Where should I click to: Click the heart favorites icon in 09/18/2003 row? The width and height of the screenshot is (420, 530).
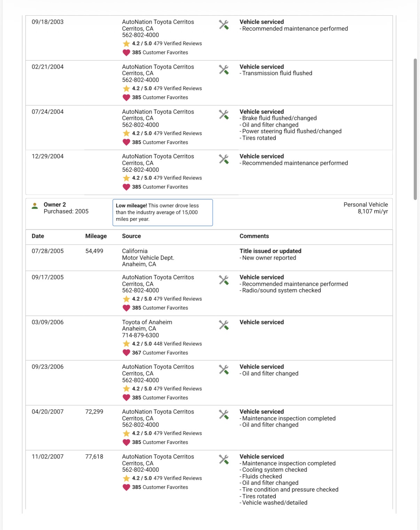(x=126, y=53)
